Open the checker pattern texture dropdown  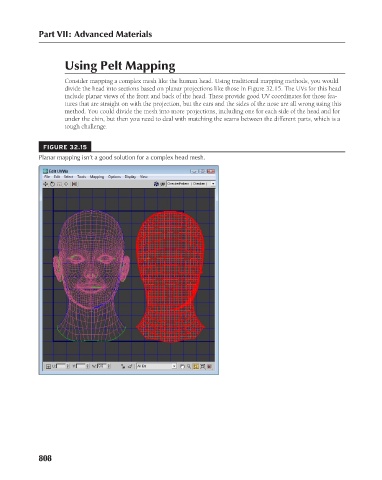pos(191,184)
